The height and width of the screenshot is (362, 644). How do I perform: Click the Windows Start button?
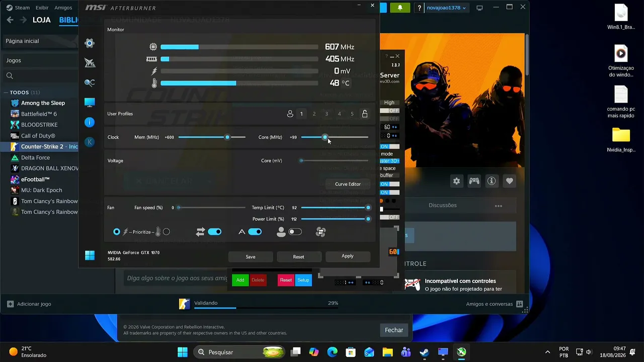click(183, 352)
